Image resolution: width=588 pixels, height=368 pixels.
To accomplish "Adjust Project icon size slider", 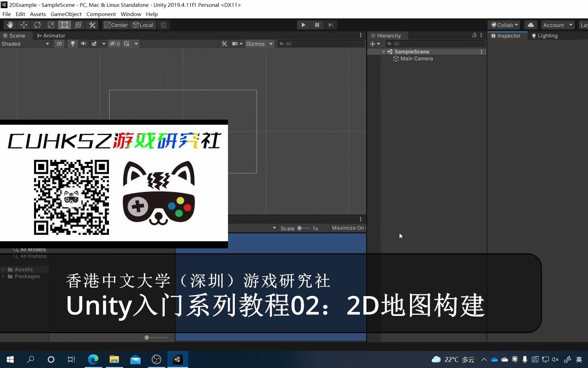I will 156,337.
